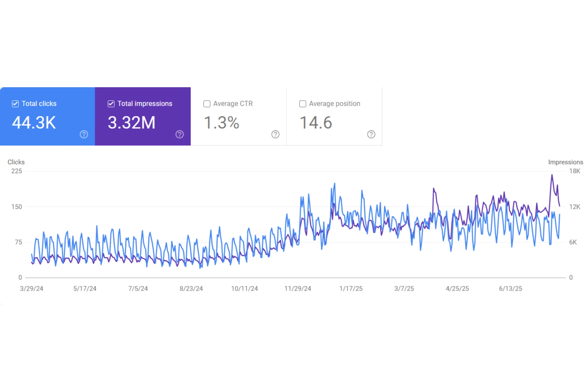Click the 11/29/24 date axis label
The image size is (588, 392).
tap(297, 288)
